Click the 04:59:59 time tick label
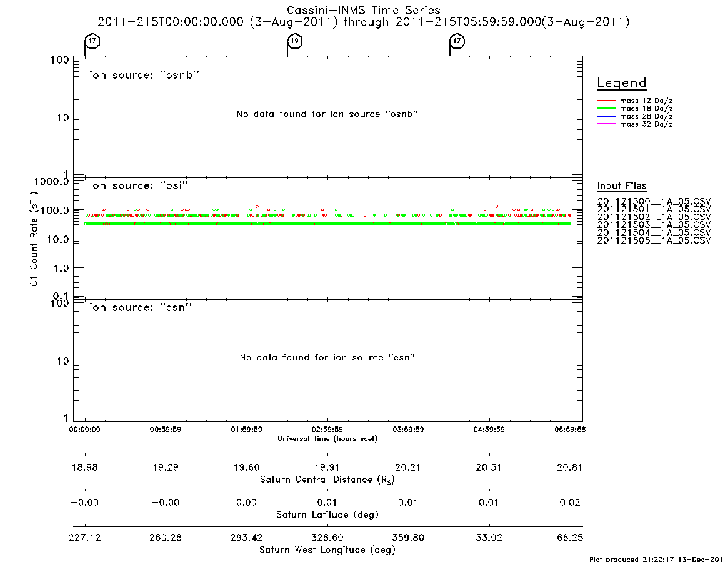Image resolution: width=728 pixels, height=562 pixels. (x=489, y=430)
